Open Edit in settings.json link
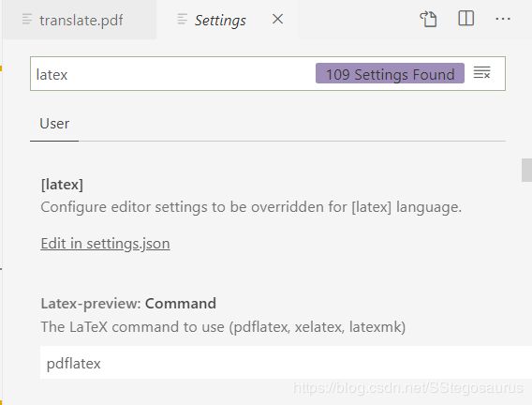Image resolution: width=532 pixels, height=405 pixels. tap(105, 244)
